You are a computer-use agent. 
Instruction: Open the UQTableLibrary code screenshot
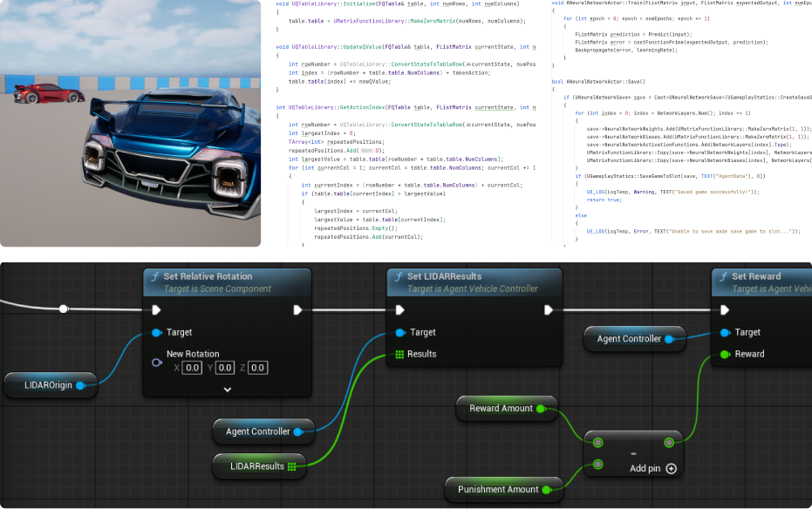click(x=406, y=123)
